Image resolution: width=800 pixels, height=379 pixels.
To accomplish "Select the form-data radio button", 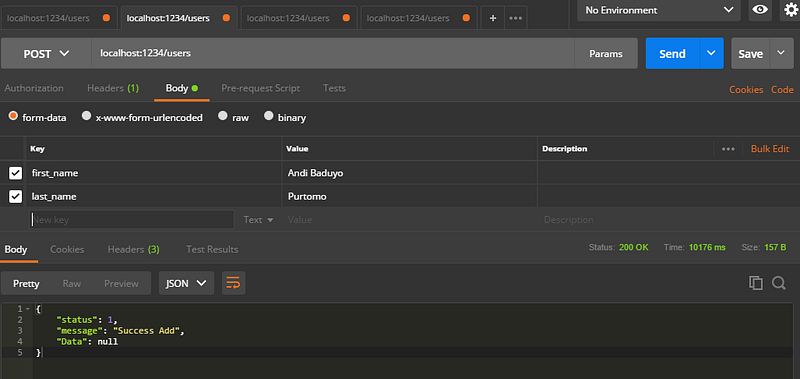I will click(13, 116).
